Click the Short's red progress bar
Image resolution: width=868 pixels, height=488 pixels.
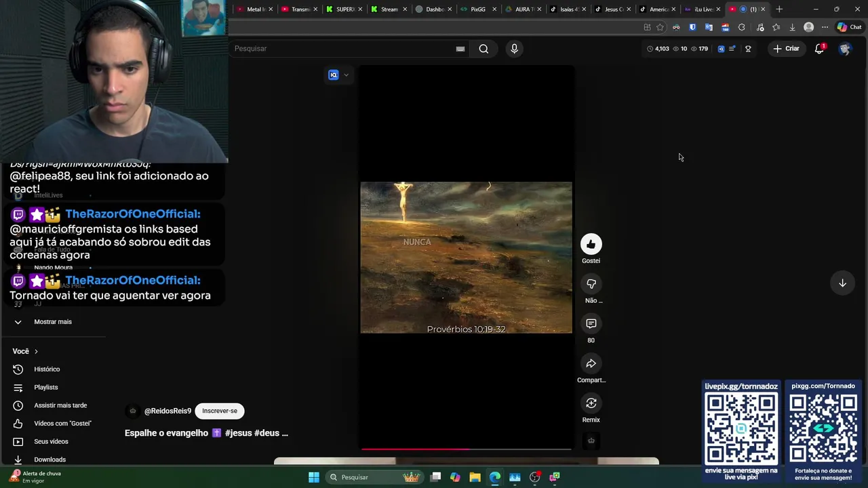tap(466, 449)
